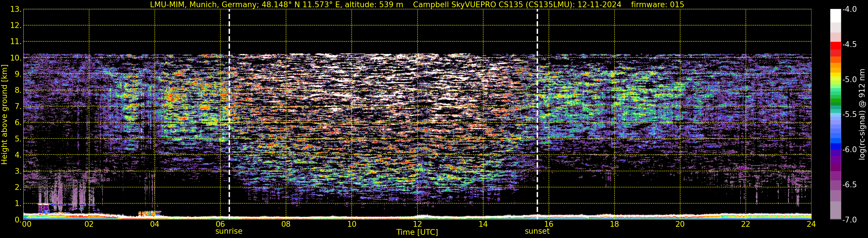Click the "12." height axis tick label
Screen dimensions: 868x238
[x=16, y=26]
